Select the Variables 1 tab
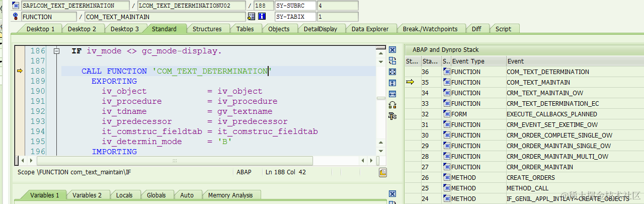This screenshot has height=204, width=644. pos(45,195)
